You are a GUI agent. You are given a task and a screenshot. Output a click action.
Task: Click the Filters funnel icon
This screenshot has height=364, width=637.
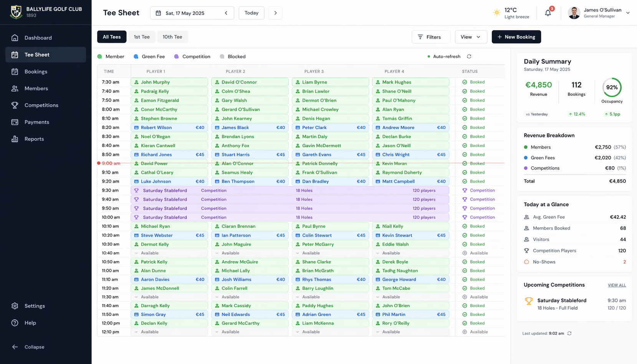coord(420,37)
